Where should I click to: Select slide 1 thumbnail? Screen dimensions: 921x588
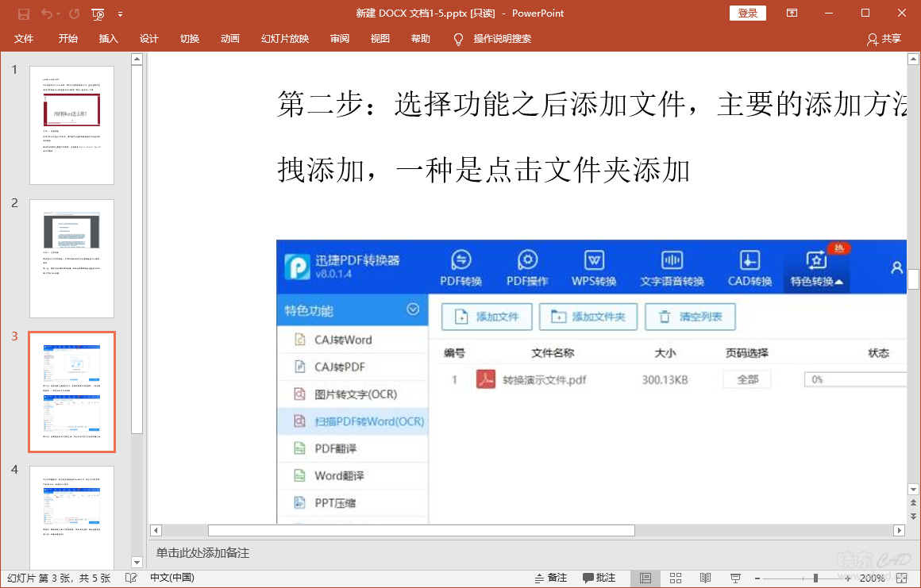coord(71,125)
